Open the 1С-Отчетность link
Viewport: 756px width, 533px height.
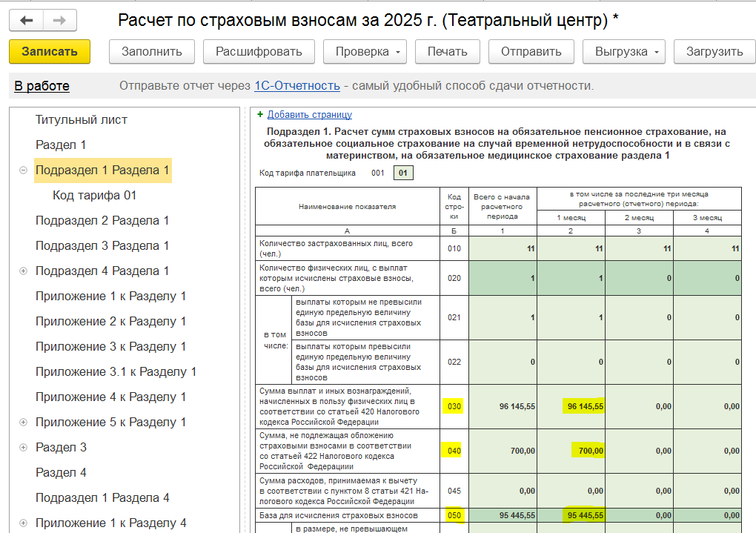[296, 86]
